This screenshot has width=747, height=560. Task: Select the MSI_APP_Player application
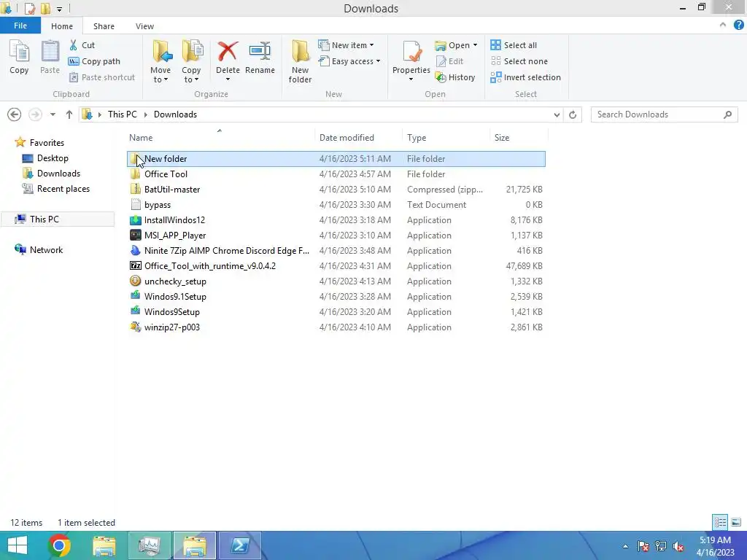(x=336, y=236)
